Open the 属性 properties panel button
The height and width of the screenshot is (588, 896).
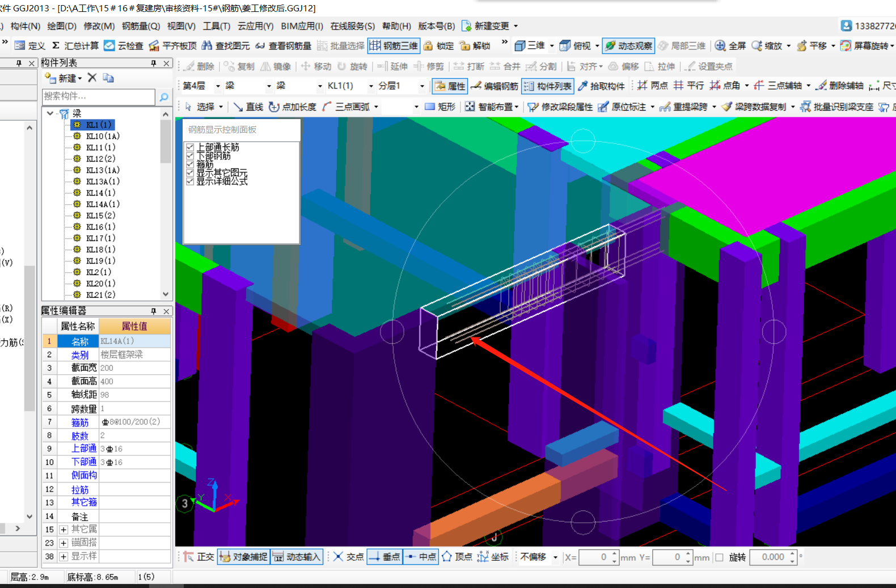pos(450,86)
